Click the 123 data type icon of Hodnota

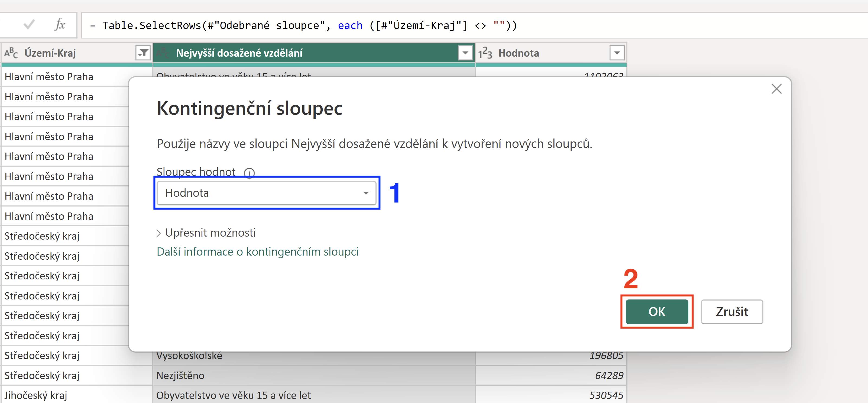click(485, 53)
